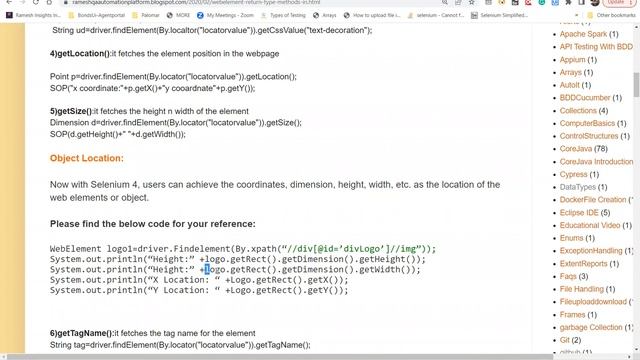
Task: Open the Enums label link
Action: point(571,238)
